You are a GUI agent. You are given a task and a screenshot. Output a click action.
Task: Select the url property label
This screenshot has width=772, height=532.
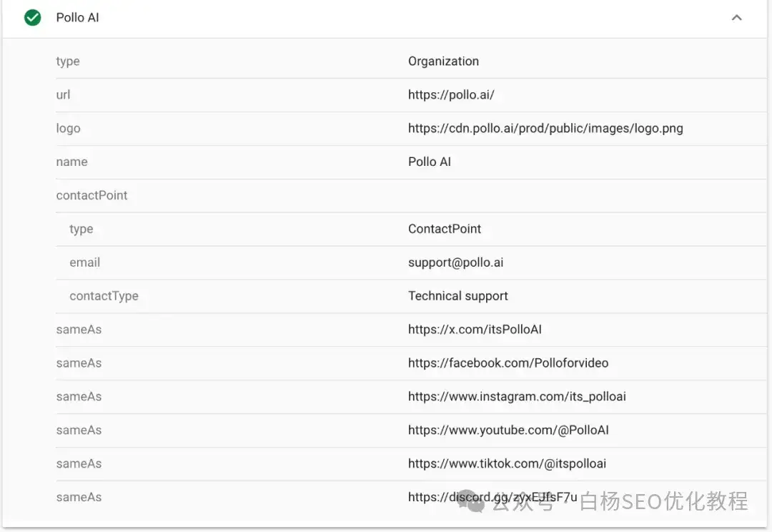[x=63, y=94]
